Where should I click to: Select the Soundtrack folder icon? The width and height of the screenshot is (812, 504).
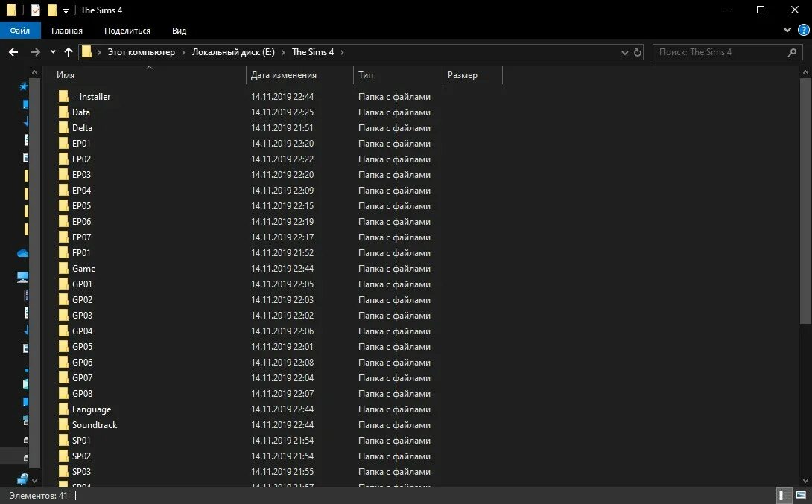(x=63, y=424)
